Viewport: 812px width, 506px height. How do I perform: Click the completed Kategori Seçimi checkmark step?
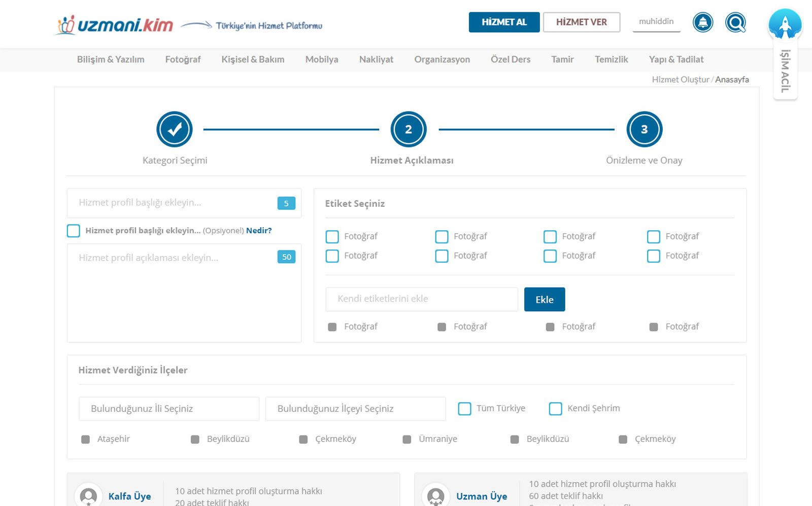coord(175,129)
